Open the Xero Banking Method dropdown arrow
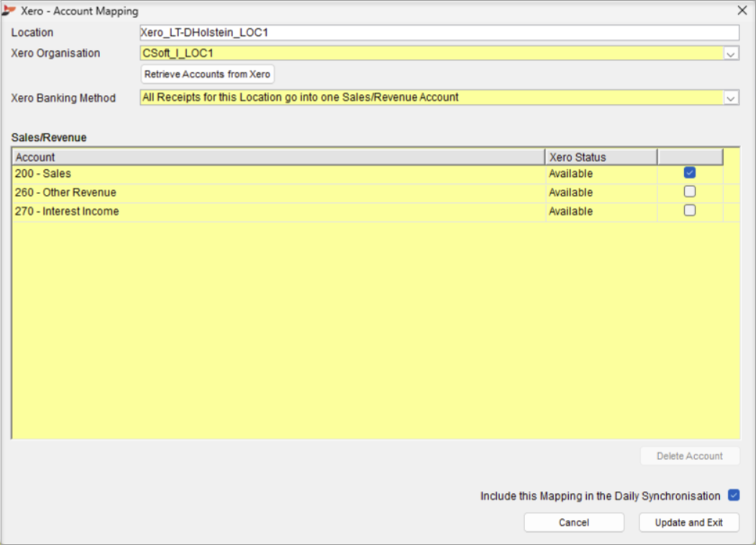Screen dimensions: 756x545 coord(730,98)
